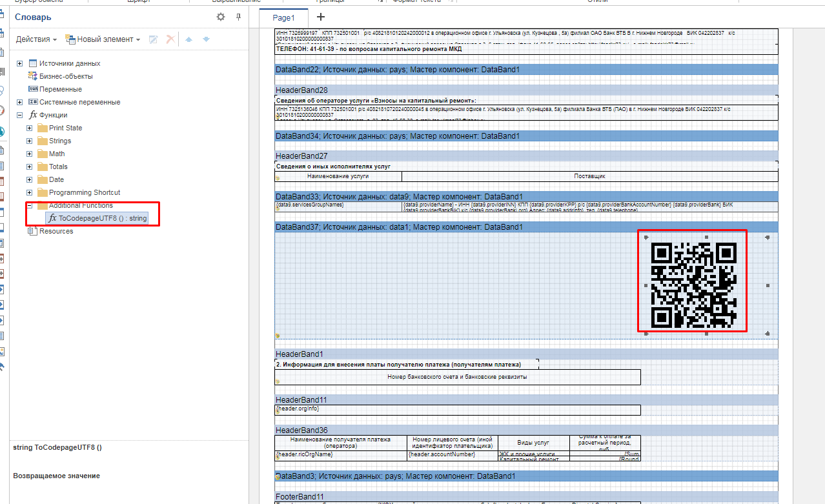Click the Поставщик header cell
The image size is (825, 504).
click(x=590, y=176)
